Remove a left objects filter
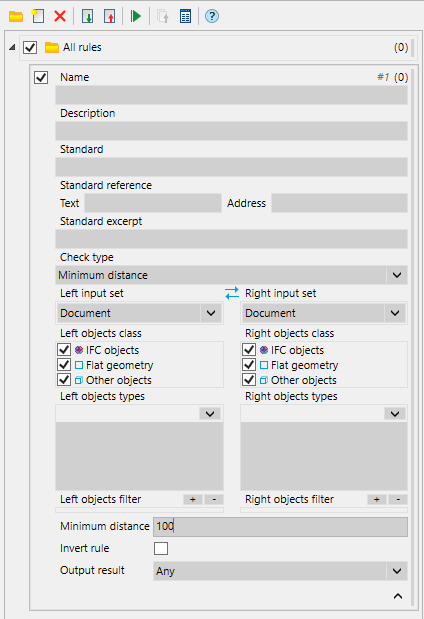The image size is (424, 619). tap(214, 499)
